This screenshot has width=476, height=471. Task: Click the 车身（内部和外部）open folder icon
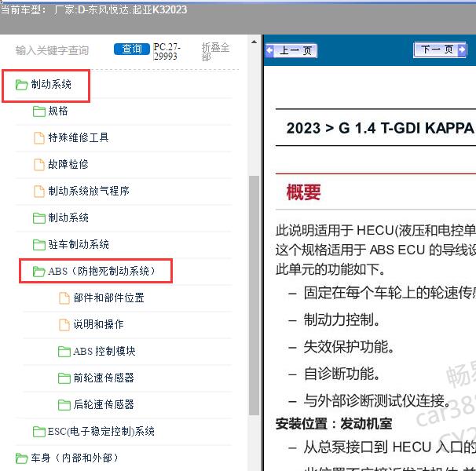pos(21,458)
